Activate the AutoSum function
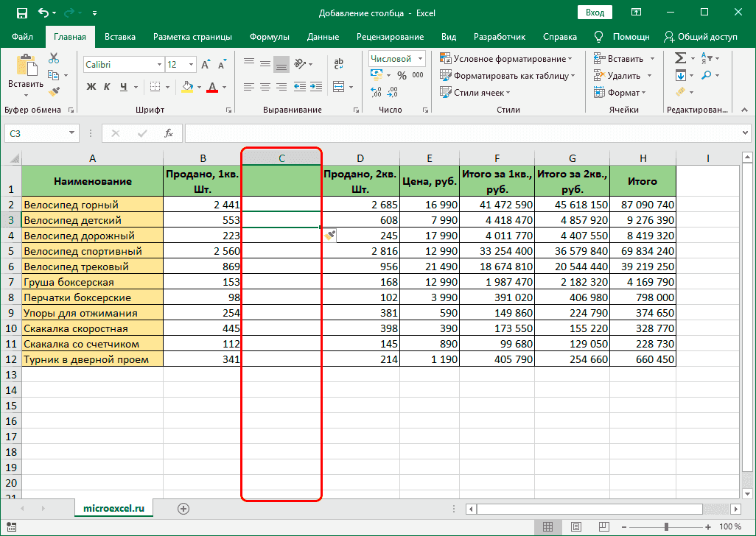Image resolution: width=756 pixels, height=536 pixels. pos(681,58)
